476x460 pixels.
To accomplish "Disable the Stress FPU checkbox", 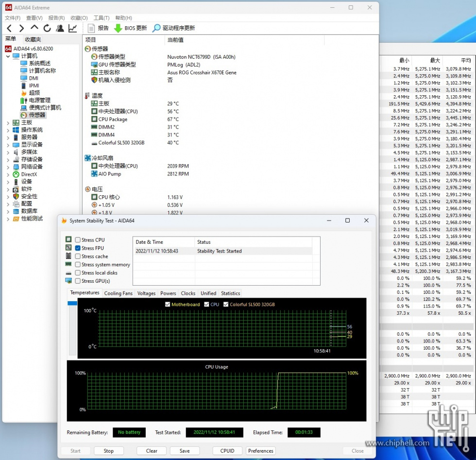I will (x=78, y=248).
